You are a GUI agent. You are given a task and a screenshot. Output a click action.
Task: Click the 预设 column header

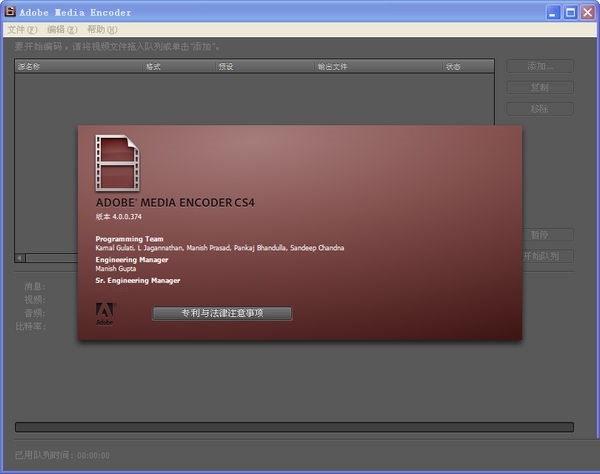(266, 67)
